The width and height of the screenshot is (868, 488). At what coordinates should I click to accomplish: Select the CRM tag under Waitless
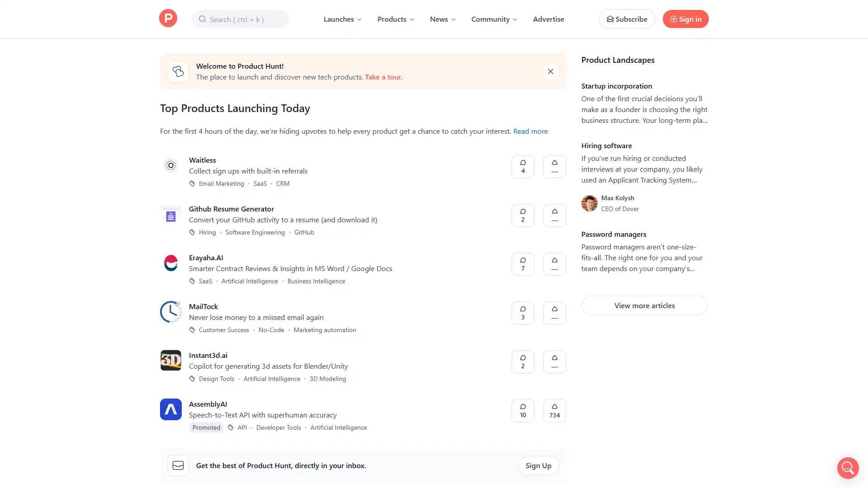click(x=283, y=183)
